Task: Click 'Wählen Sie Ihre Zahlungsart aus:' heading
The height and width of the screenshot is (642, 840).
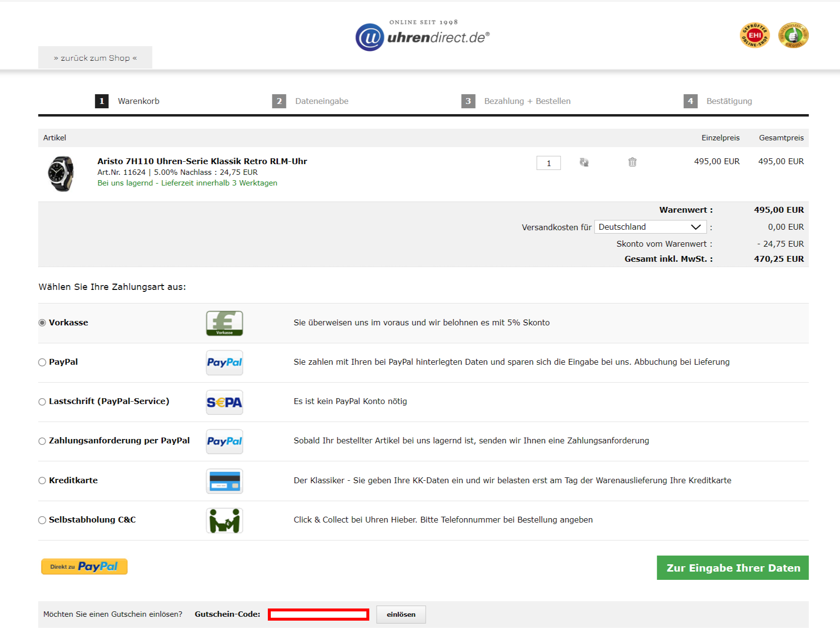Action: (112, 287)
